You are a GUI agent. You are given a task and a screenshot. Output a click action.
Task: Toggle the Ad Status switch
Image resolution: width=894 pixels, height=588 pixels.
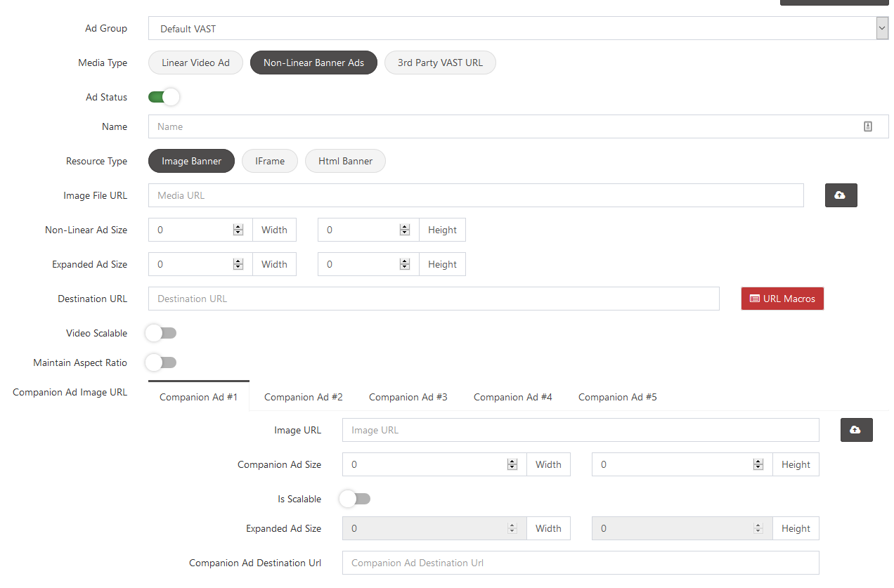(x=164, y=97)
